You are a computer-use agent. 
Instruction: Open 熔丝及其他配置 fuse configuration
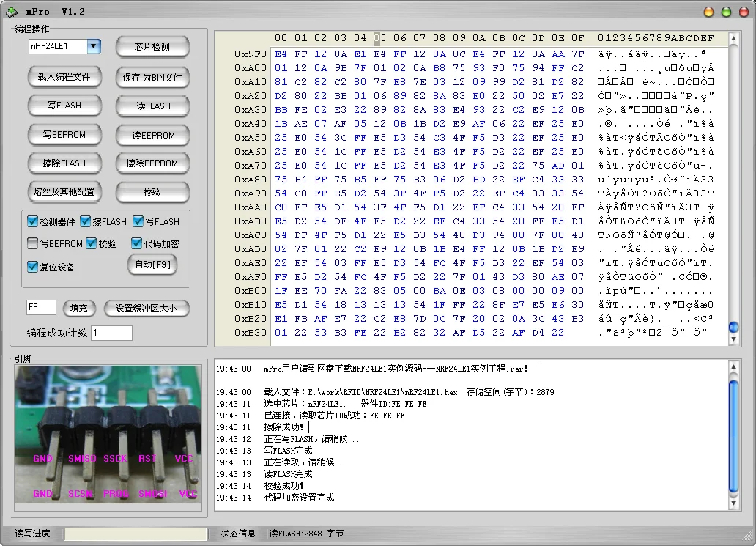point(64,192)
